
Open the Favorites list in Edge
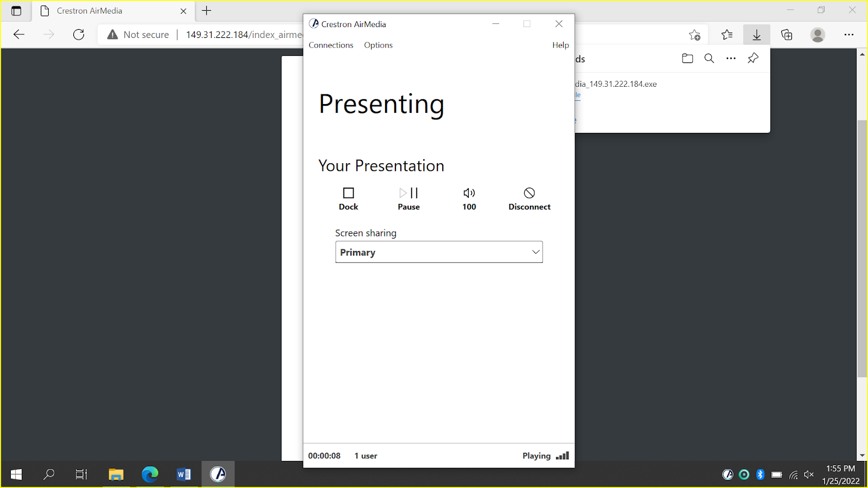click(x=727, y=35)
